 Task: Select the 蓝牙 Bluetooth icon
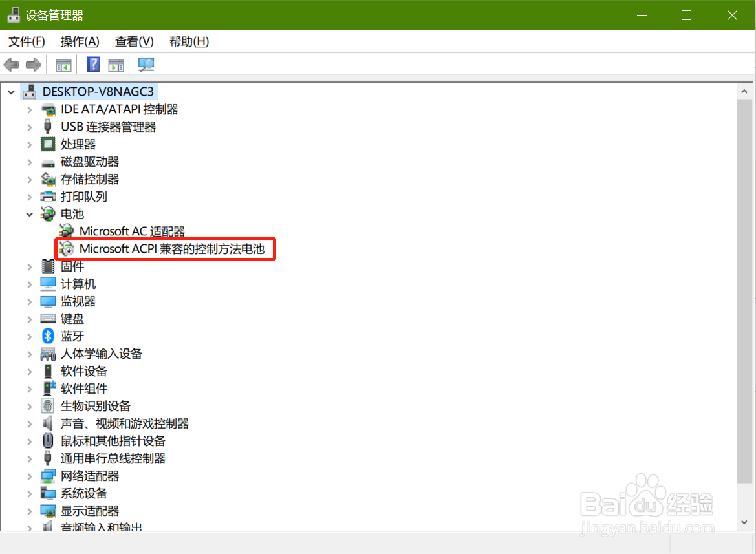pos(49,336)
